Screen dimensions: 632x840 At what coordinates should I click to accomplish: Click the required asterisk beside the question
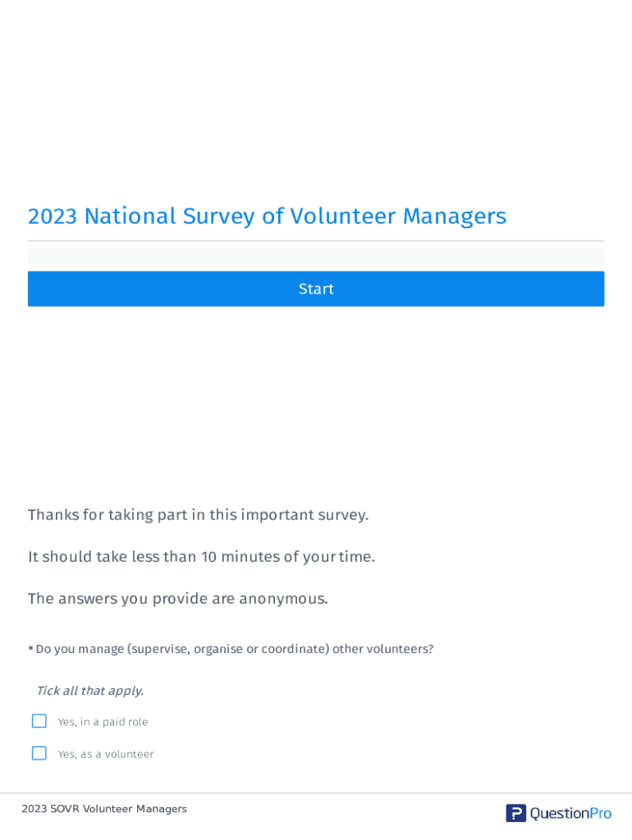coord(30,650)
